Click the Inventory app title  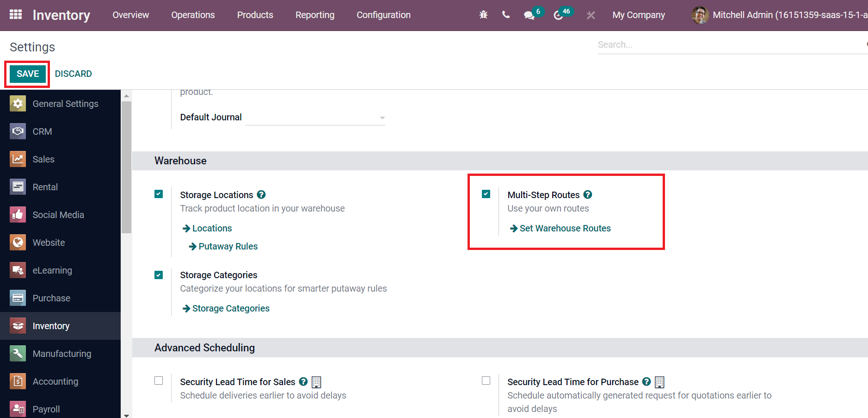pos(62,15)
